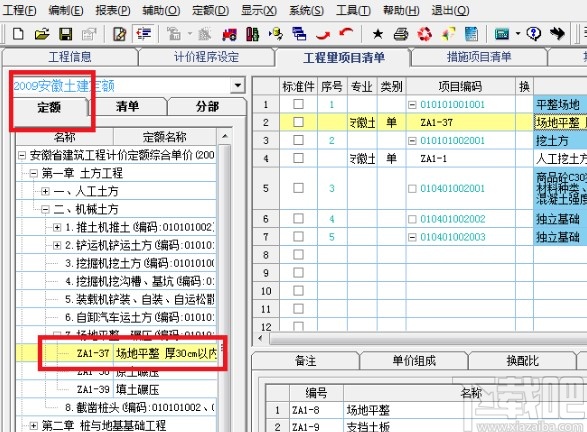Click the red redo curved arrow

[x=322, y=35]
